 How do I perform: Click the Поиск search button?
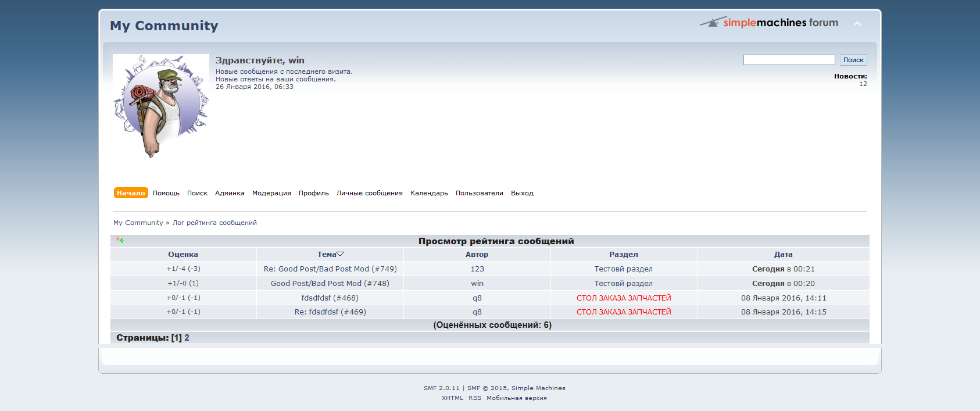pos(853,60)
